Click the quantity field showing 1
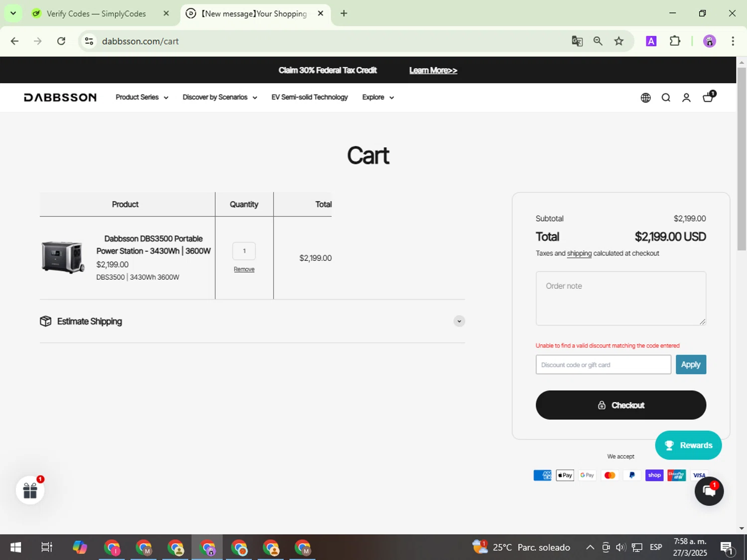 (x=244, y=251)
